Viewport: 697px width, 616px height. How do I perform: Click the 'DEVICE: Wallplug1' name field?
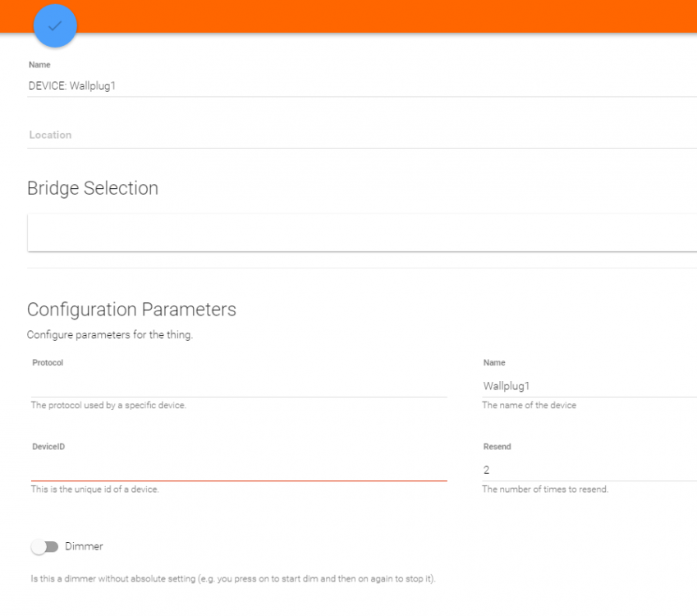click(x=361, y=85)
